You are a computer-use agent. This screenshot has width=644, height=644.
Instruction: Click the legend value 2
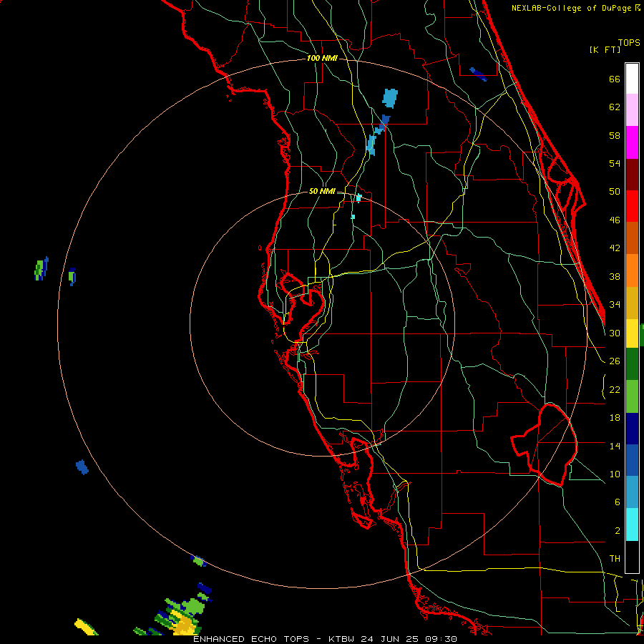[x=617, y=530]
